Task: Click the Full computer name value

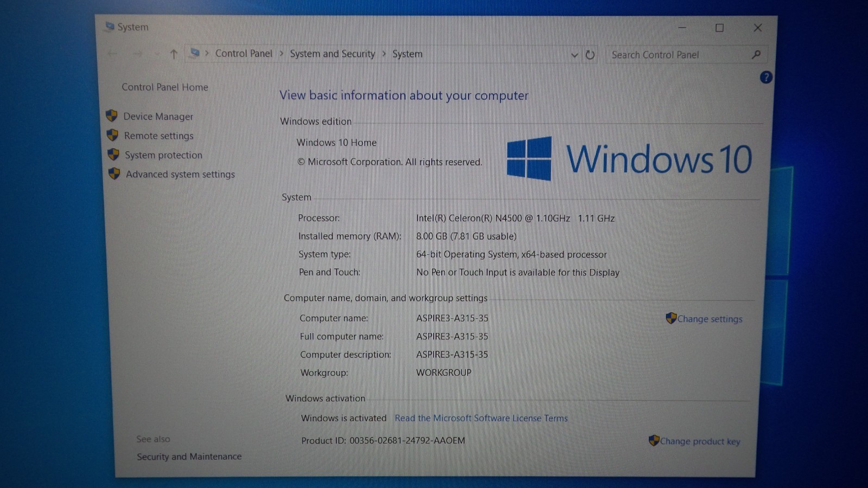Action: pos(452,336)
